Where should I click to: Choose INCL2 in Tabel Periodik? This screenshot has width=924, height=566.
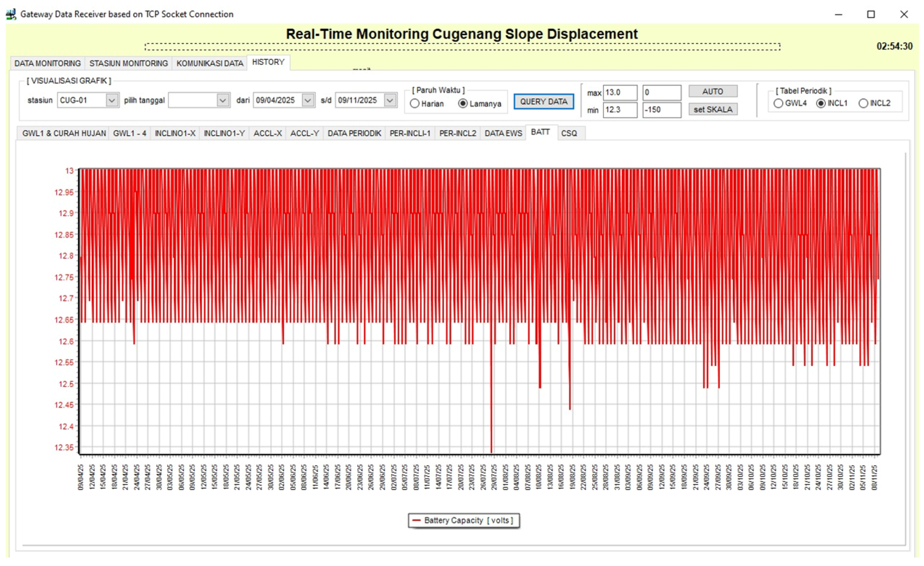[864, 103]
